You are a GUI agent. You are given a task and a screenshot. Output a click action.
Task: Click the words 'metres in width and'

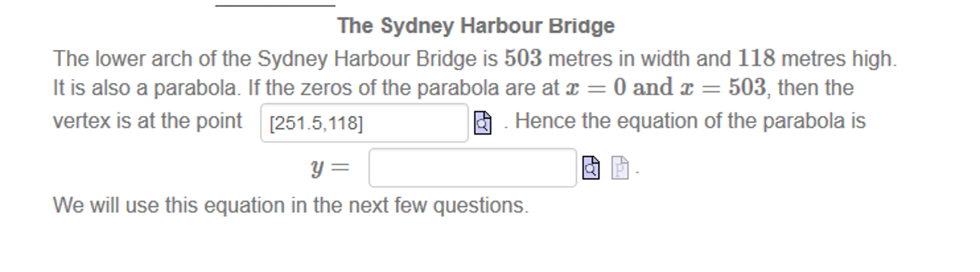pos(639,59)
